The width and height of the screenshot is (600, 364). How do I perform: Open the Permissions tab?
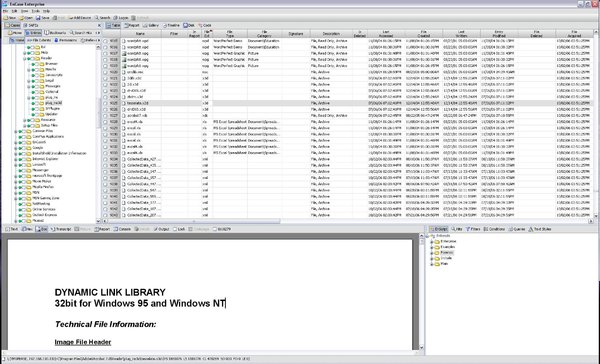pos(65,40)
